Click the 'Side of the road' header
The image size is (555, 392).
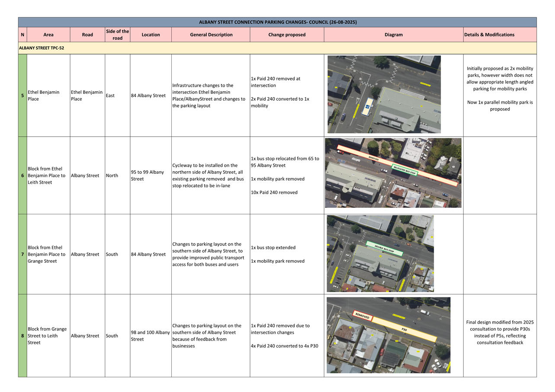[117, 35]
